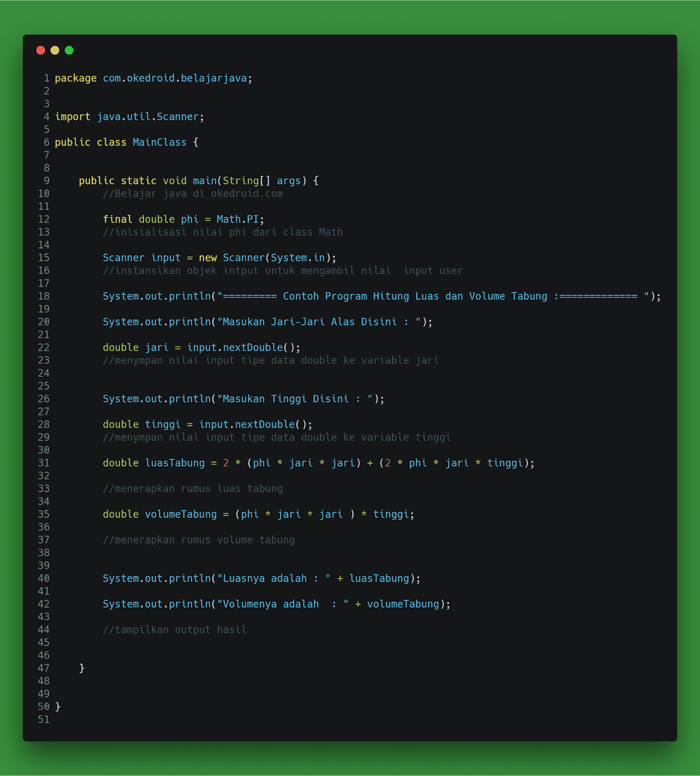Viewport: 700px width, 776px height.
Task: Click the println 'Contoh Program Hitung Luas' line
Action: [382, 296]
